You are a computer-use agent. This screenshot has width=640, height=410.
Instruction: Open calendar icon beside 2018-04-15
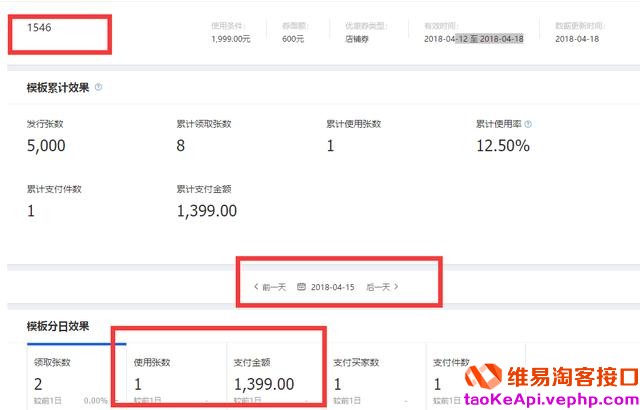pos(301,287)
